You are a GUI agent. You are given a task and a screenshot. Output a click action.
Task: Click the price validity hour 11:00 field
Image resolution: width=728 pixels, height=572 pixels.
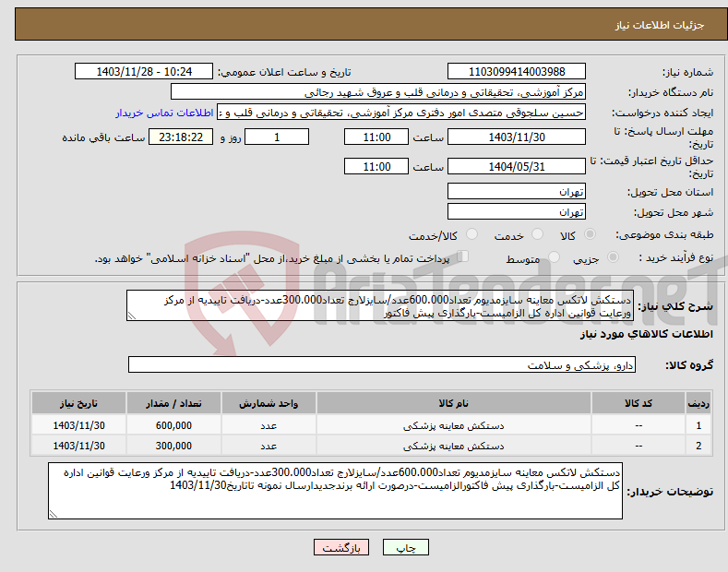point(376,166)
